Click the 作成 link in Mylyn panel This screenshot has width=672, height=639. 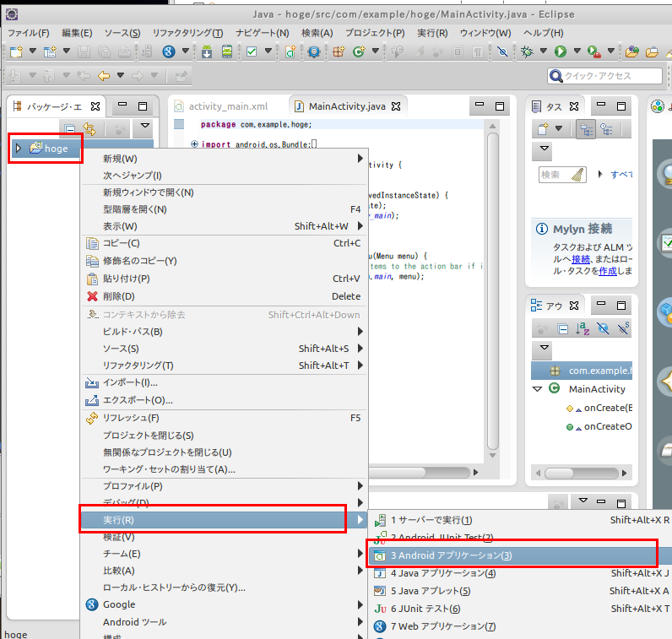608,271
